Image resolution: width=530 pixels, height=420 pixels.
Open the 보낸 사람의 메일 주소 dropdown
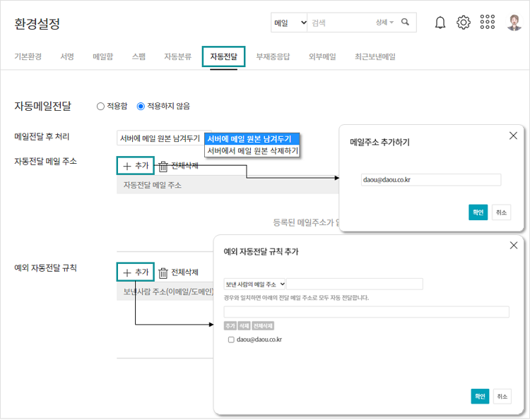pos(255,284)
